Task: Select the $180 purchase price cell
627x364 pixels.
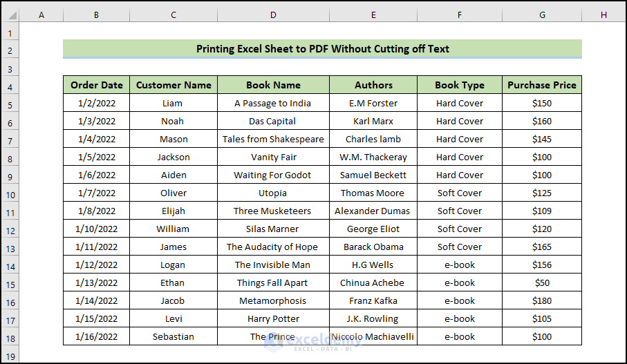Action: click(541, 301)
